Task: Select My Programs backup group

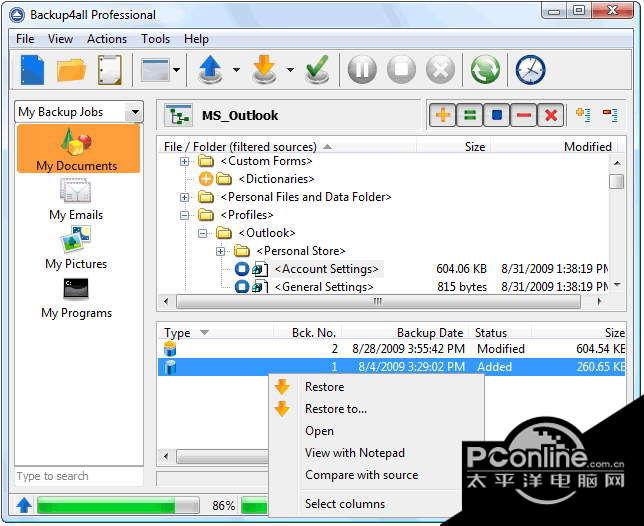Action: pyautogui.click(x=76, y=299)
